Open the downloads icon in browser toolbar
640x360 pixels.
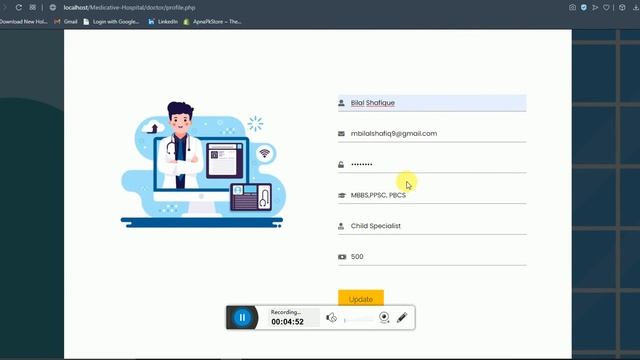click(x=636, y=7)
